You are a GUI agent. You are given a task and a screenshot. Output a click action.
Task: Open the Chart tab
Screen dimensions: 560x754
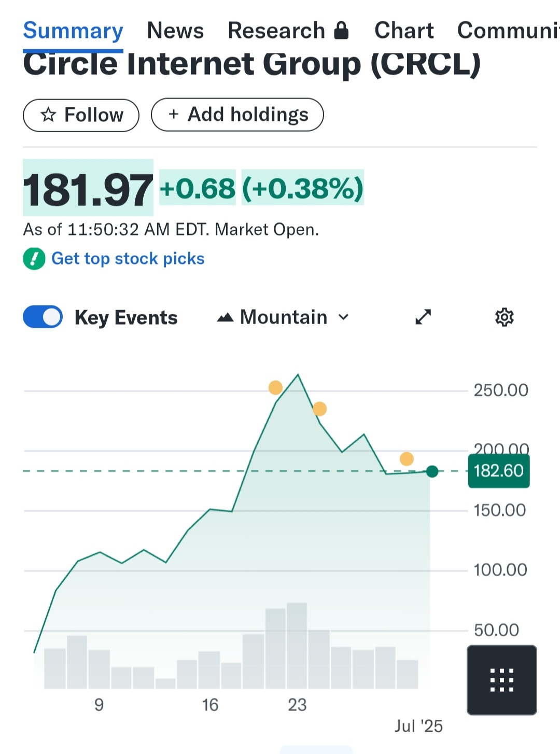coord(404,31)
